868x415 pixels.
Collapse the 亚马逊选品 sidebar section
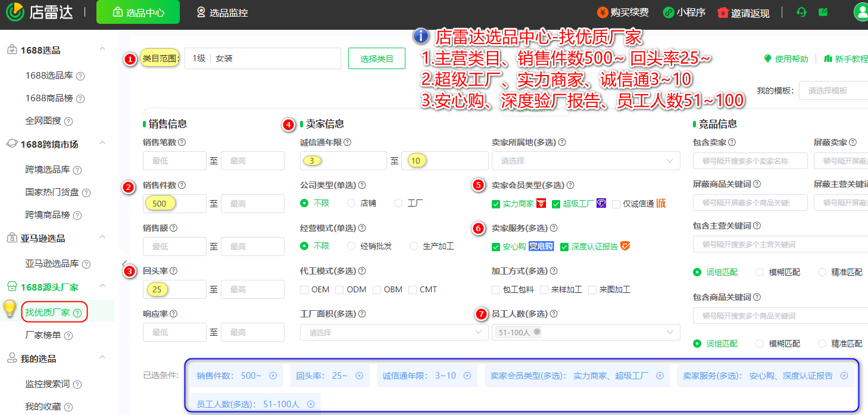click(102, 238)
